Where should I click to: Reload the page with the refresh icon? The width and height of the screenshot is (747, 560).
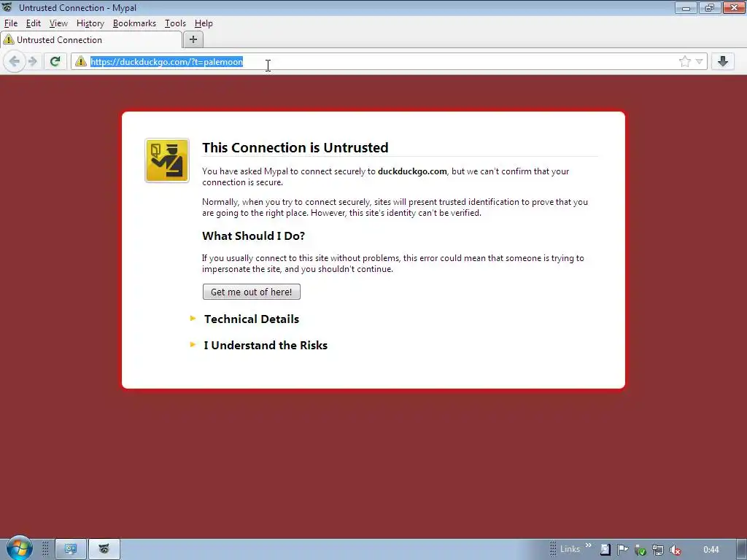[55, 61]
